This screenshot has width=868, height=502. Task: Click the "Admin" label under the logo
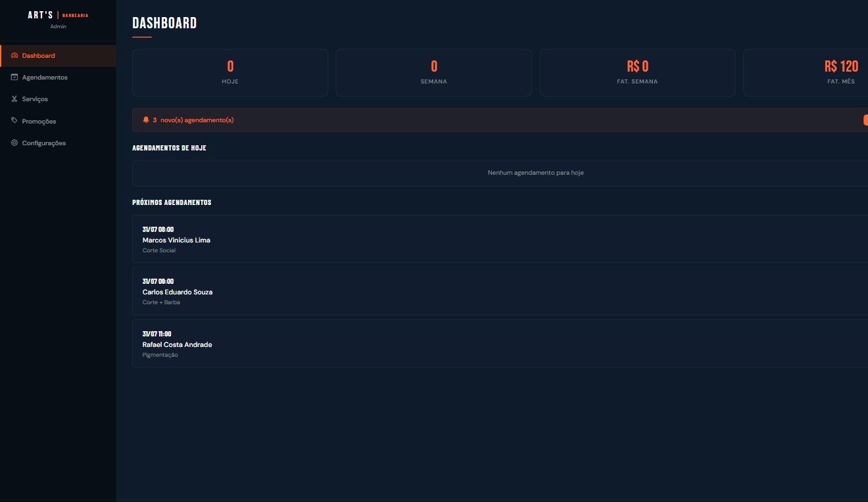[58, 27]
